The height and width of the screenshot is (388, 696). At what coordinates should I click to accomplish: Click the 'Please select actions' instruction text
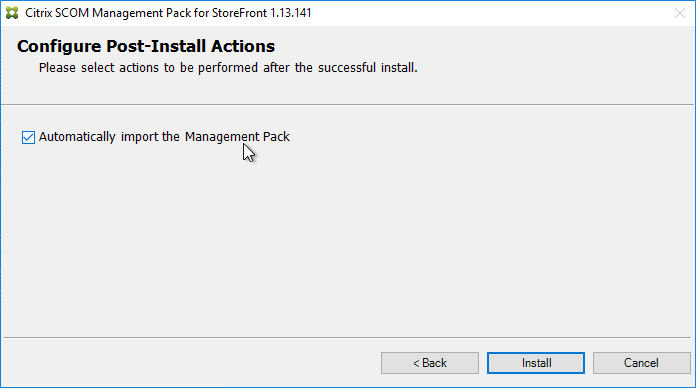click(228, 68)
